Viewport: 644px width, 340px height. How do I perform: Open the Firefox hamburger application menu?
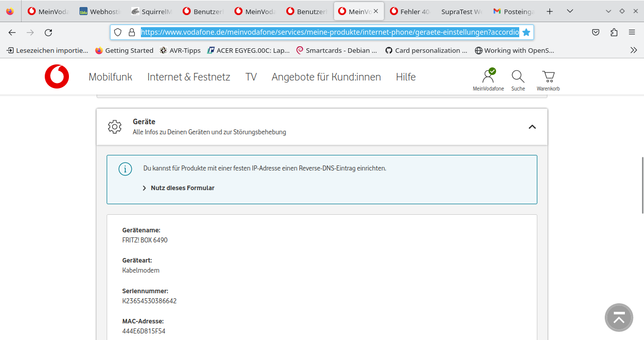pos(632,32)
